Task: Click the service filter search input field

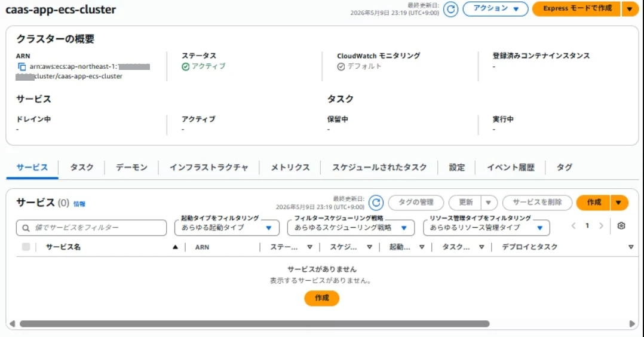Action: 91,228
